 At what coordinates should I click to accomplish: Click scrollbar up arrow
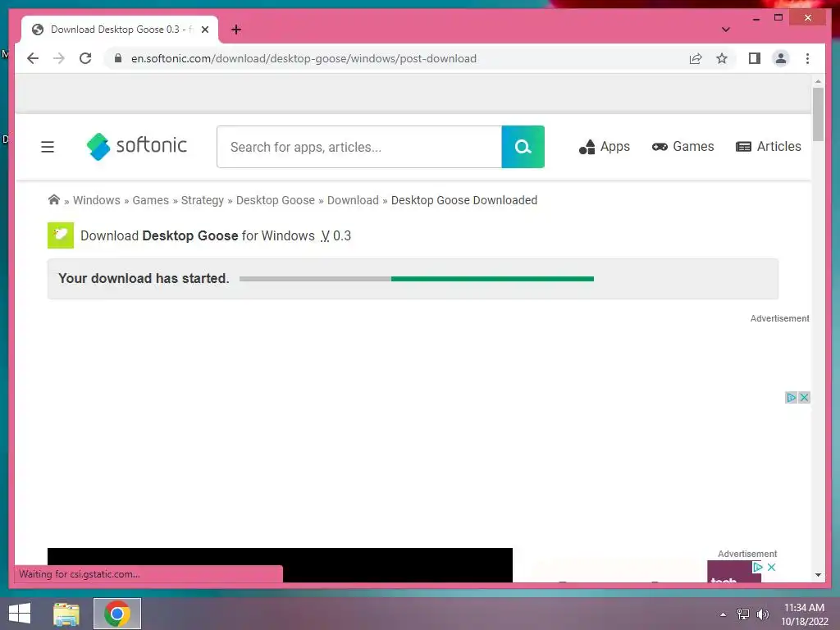tap(818, 81)
